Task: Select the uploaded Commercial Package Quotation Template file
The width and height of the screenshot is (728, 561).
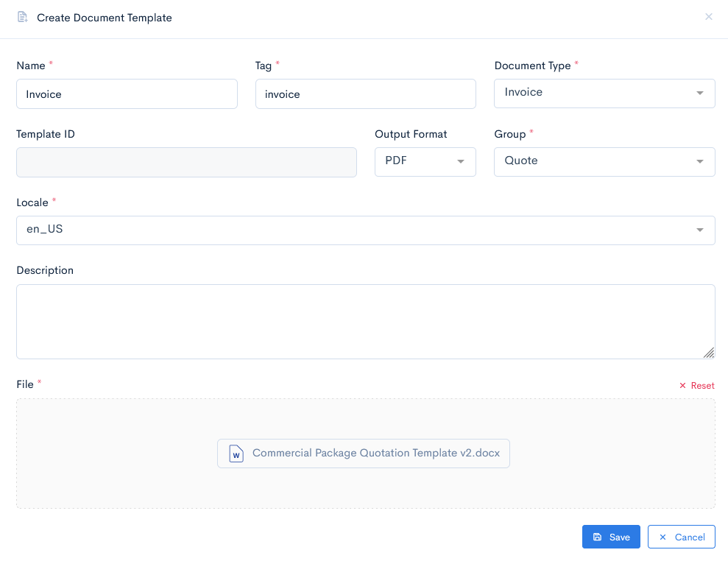Action: coord(363,453)
